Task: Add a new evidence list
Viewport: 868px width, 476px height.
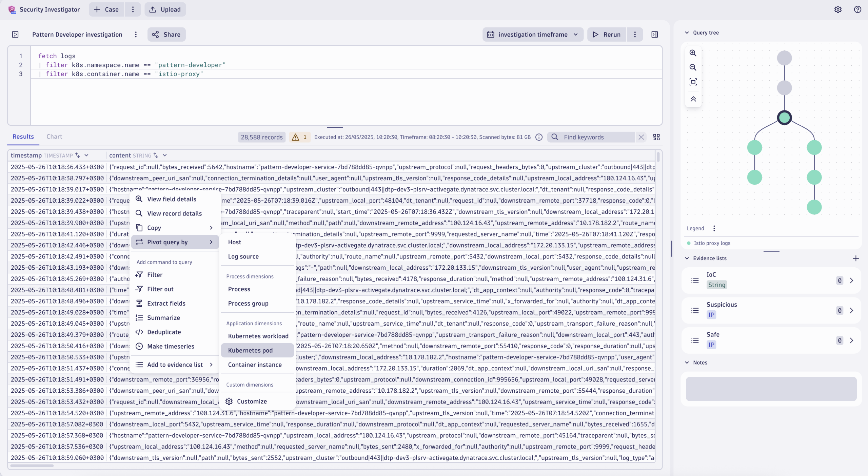Action: coord(856,258)
